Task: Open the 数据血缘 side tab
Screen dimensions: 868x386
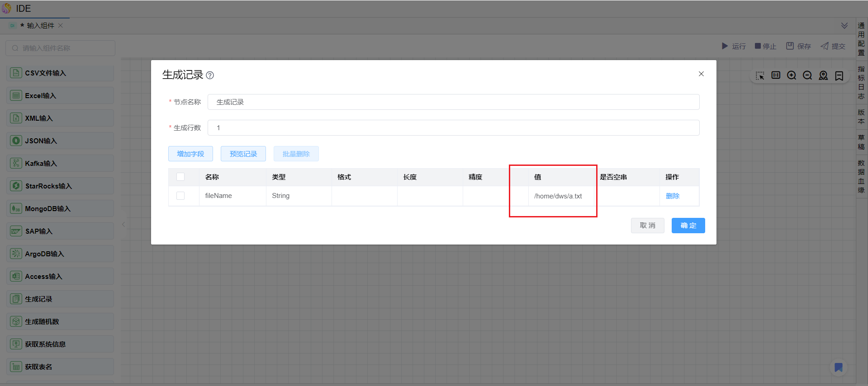Action: 861,176
